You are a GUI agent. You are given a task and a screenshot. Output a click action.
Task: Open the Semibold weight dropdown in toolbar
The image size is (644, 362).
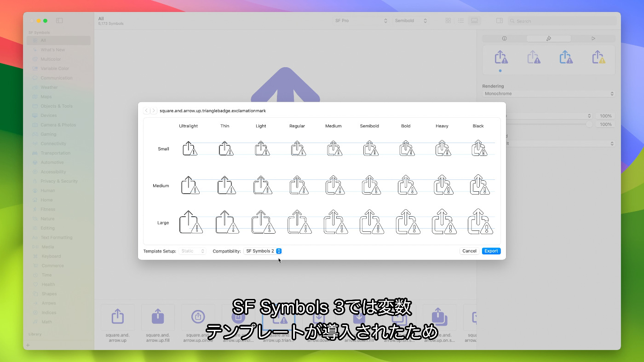pyautogui.click(x=411, y=21)
